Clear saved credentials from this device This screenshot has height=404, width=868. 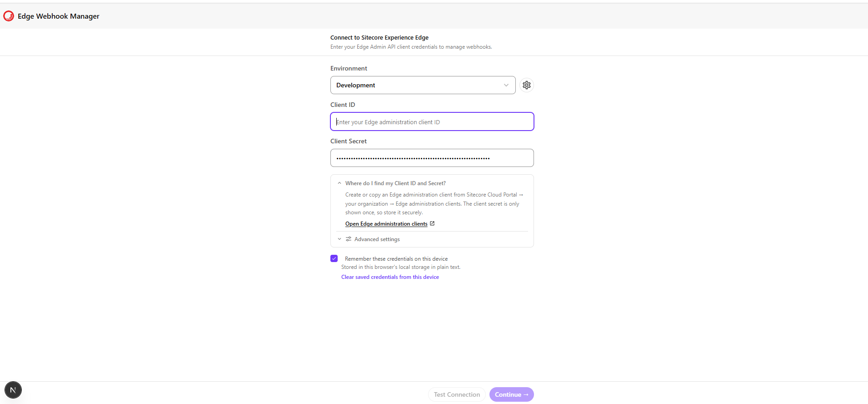coord(390,277)
